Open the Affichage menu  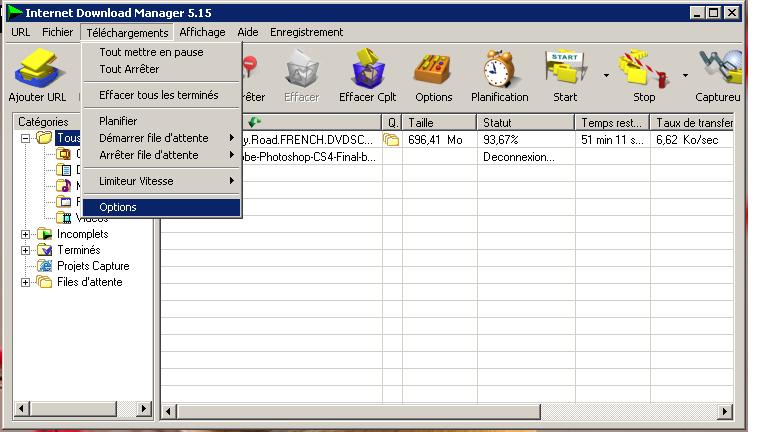click(202, 32)
